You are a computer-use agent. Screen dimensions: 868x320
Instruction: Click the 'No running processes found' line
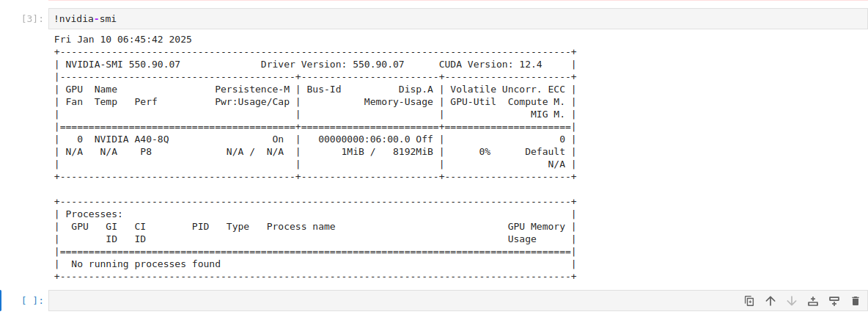[145, 263]
